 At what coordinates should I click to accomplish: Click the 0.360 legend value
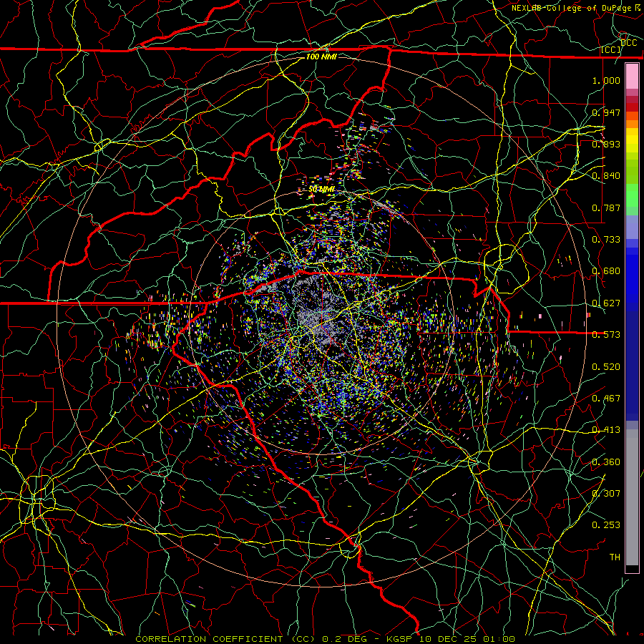point(606,462)
